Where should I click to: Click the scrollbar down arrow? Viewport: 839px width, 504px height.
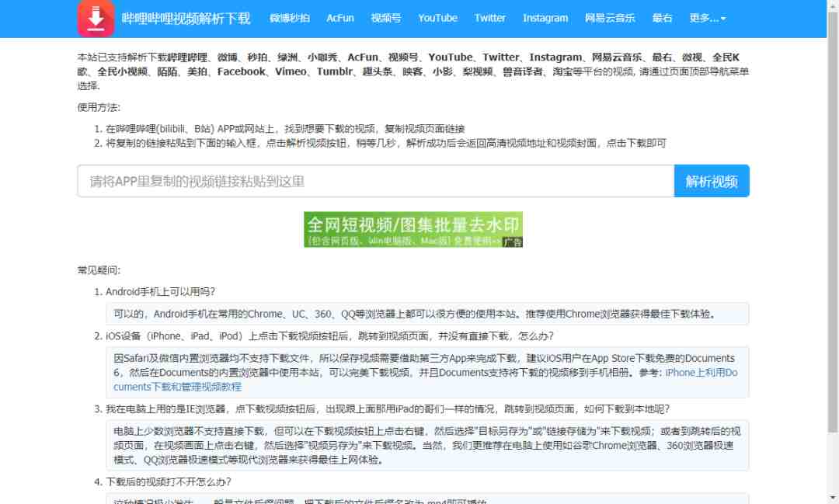point(833,499)
